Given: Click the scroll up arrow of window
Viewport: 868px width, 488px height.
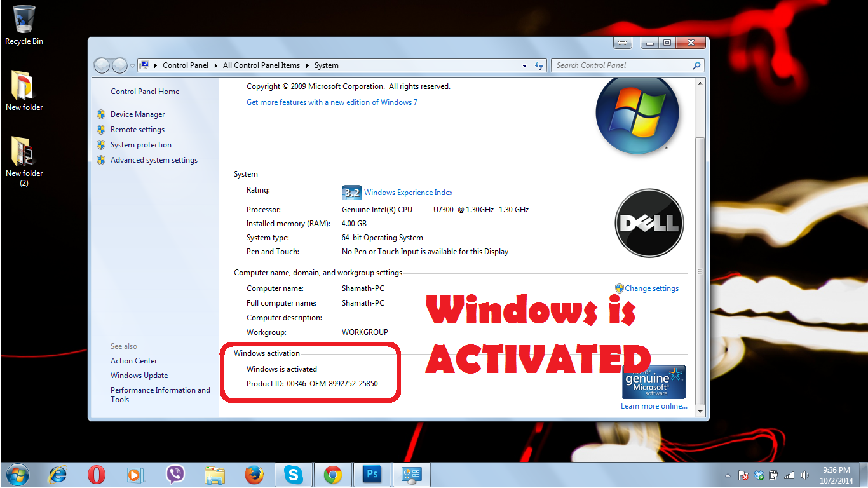Looking at the screenshot, I should (x=700, y=83).
